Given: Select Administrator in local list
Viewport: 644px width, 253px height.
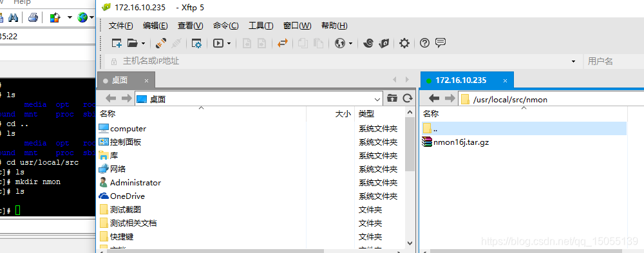Looking at the screenshot, I should pyautogui.click(x=135, y=182).
